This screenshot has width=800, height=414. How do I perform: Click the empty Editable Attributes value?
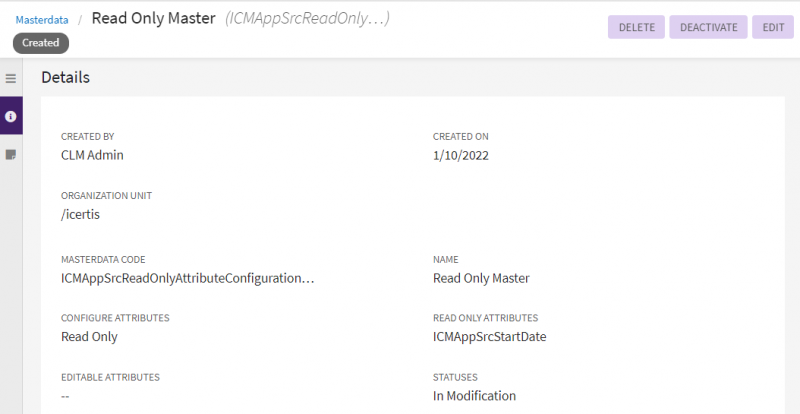(x=66, y=396)
